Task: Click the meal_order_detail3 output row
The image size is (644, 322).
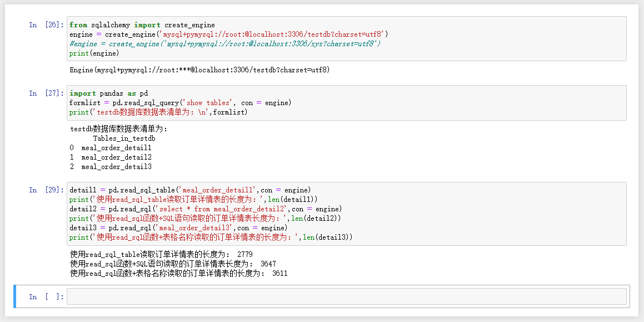Action: click(111, 166)
